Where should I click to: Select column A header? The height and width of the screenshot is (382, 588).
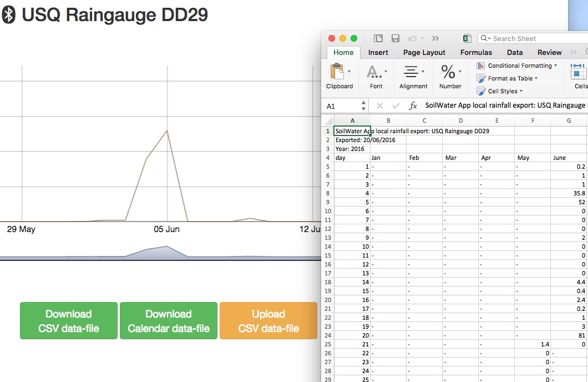click(x=352, y=120)
